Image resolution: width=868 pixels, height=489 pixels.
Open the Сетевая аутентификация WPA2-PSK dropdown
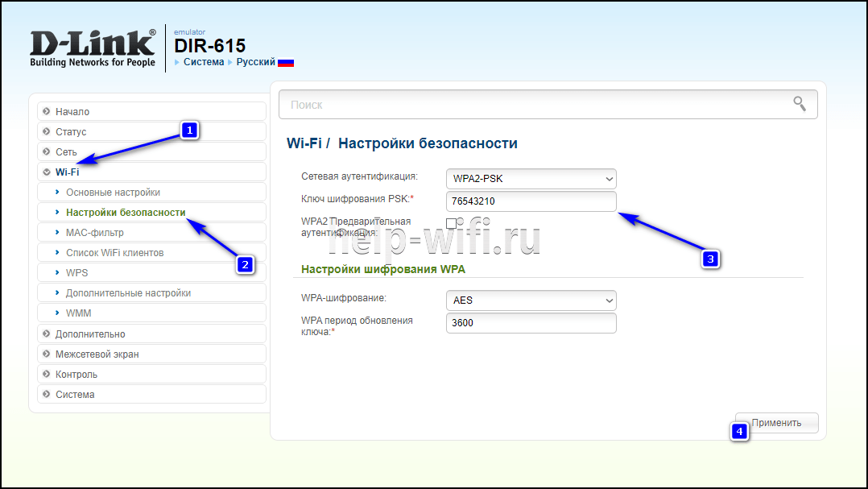(x=531, y=179)
